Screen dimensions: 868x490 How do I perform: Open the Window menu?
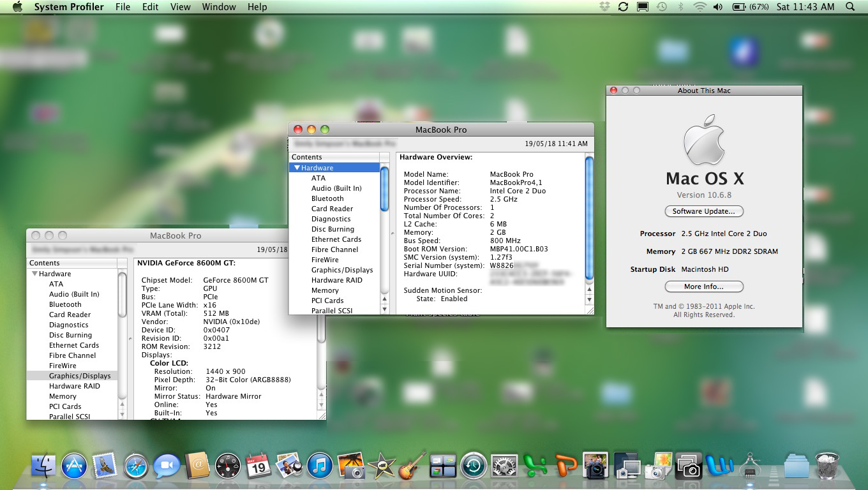(219, 7)
